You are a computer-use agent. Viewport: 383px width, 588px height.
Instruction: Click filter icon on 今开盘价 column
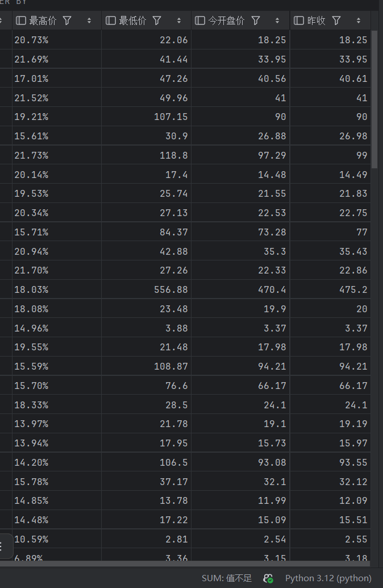(256, 20)
